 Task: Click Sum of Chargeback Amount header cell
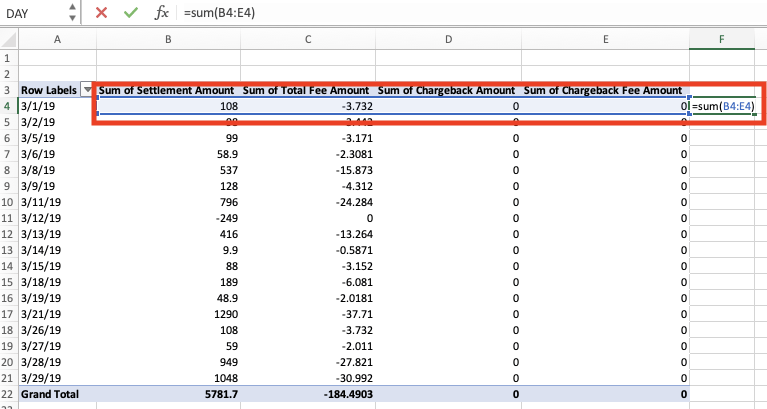point(449,90)
